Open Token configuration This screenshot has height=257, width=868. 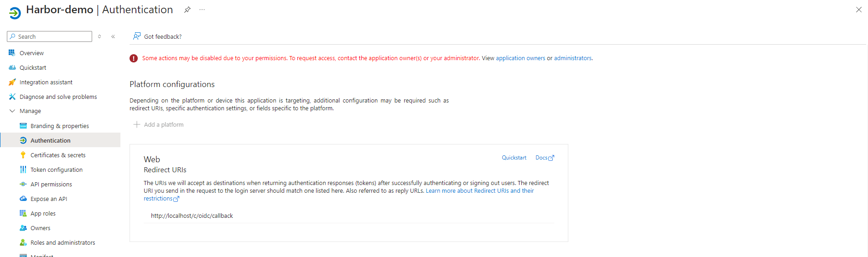pyautogui.click(x=57, y=170)
